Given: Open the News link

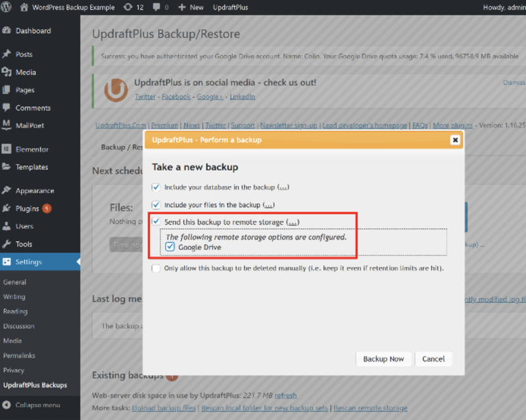Looking at the screenshot, I should tap(191, 125).
